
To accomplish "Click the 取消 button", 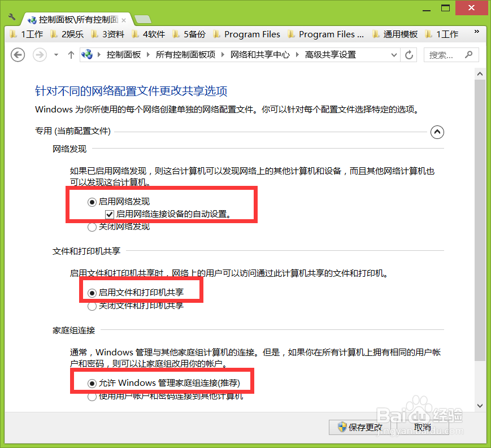I will pos(422,428).
